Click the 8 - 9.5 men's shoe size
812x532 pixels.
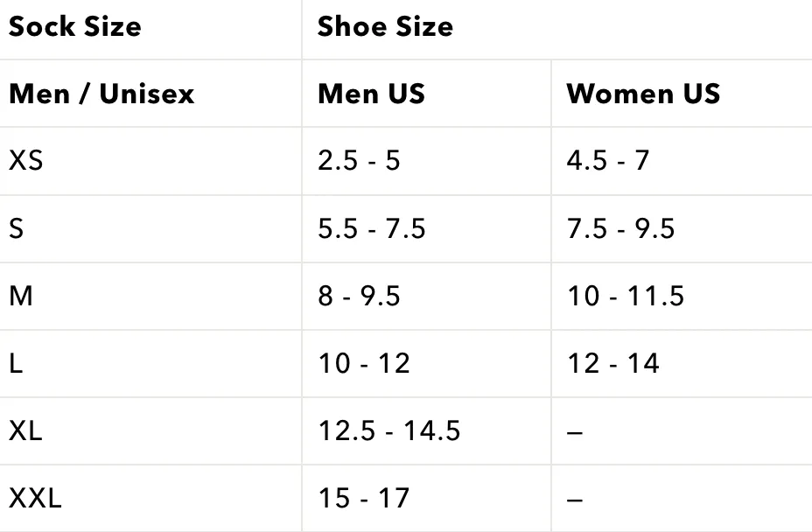click(x=359, y=296)
